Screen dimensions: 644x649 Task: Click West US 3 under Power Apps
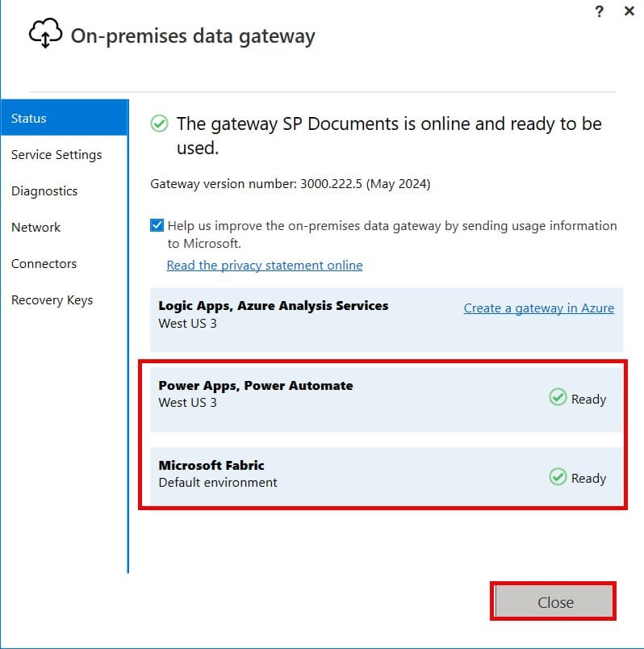(187, 403)
